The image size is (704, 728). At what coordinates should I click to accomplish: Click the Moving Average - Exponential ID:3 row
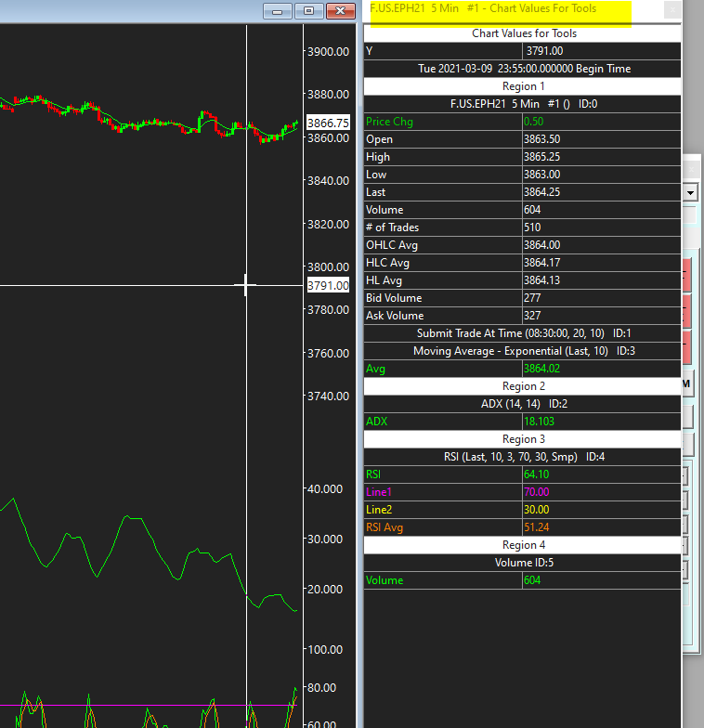coord(522,351)
